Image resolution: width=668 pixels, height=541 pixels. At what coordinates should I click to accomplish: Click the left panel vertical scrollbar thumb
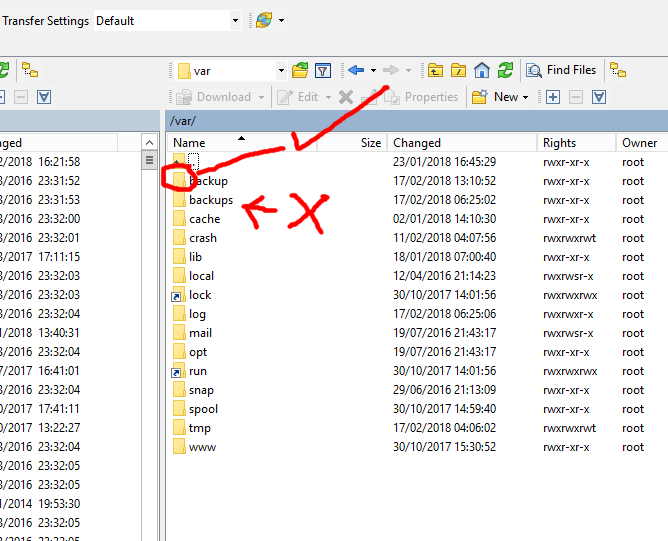149,160
